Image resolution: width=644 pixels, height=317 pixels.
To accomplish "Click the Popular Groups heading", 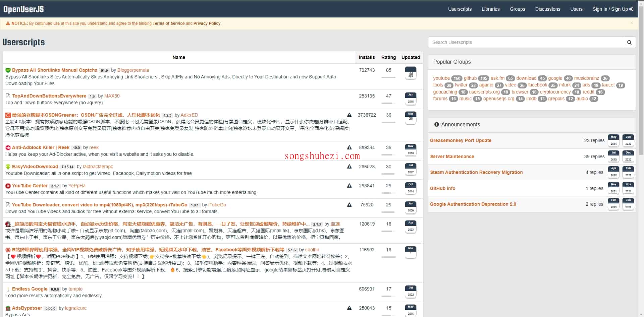I will coord(452,62).
